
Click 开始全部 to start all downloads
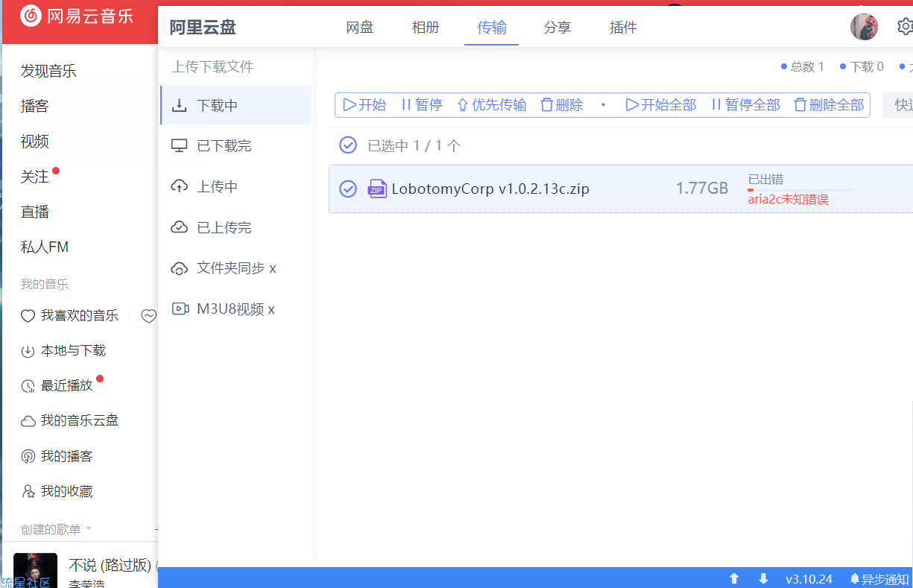click(660, 105)
